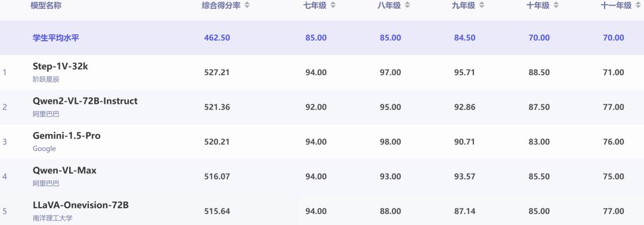This screenshot has width=644, height=225.
Task: Open the Step-1V-32k model entry
Action: click(x=60, y=67)
